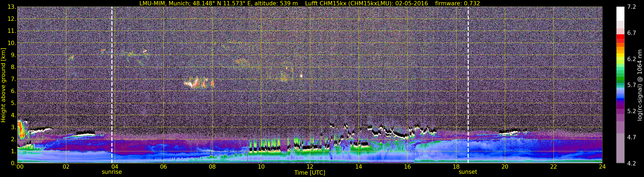Viewport: 644px width, 177px height.
Task: Click the "sunrise" label below the time axis
Action: pos(112,172)
